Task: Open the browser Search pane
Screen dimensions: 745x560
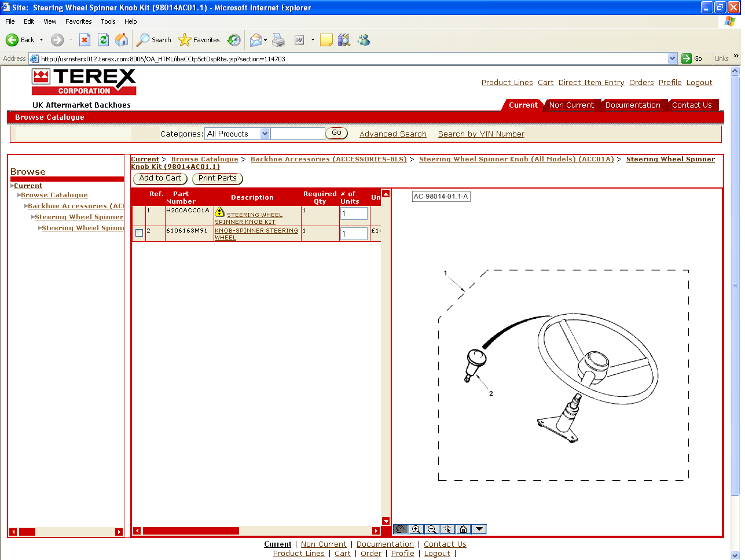Action: point(154,40)
